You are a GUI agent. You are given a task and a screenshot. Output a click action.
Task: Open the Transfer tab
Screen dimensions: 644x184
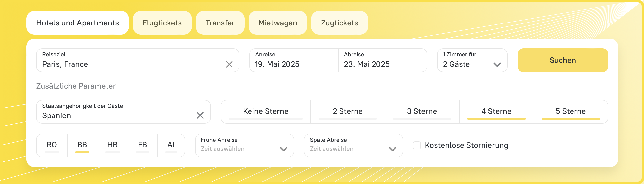pos(220,23)
